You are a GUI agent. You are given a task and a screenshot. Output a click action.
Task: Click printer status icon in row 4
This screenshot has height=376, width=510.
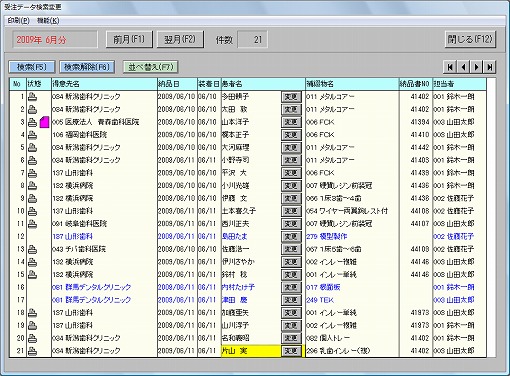click(x=32, y=135)
